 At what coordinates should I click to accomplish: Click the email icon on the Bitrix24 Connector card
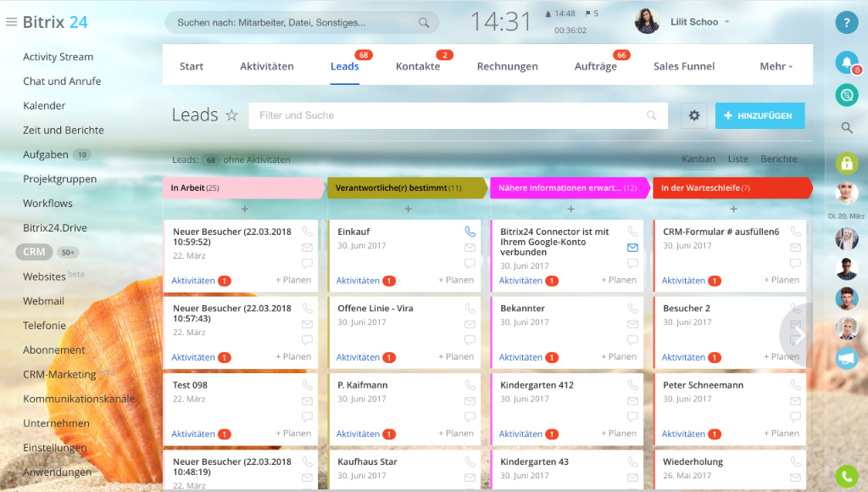(x=632, y=248)
